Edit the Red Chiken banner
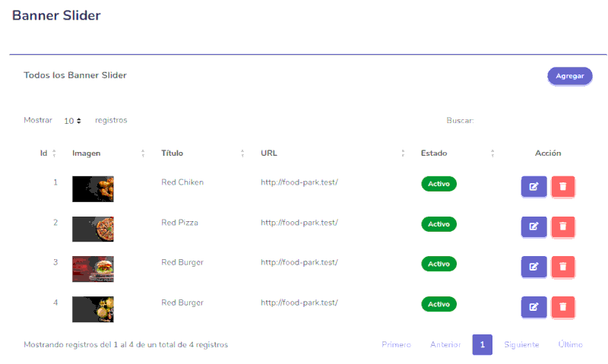 534,186
